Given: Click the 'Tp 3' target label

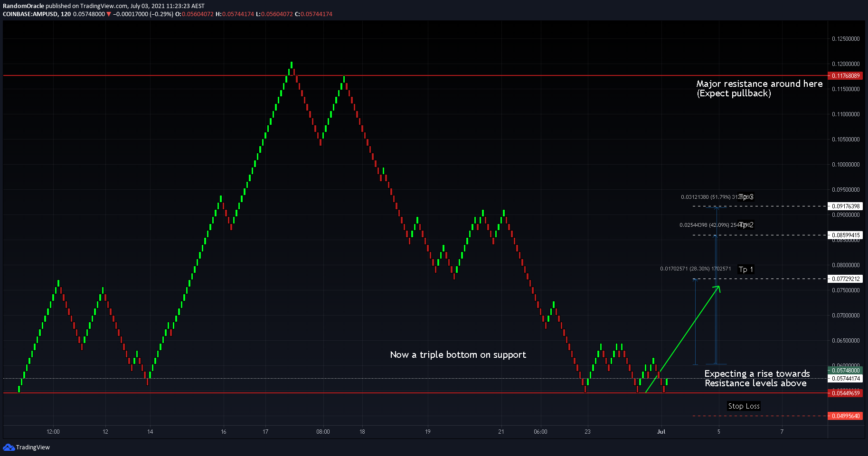Looking at the screenshot, I should point(746,197).
